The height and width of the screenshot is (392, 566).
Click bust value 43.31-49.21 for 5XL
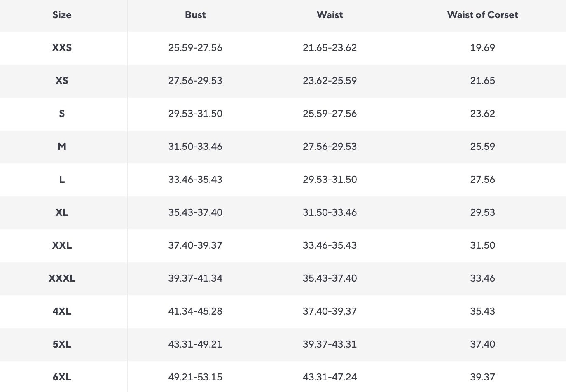tap(195, 344)
